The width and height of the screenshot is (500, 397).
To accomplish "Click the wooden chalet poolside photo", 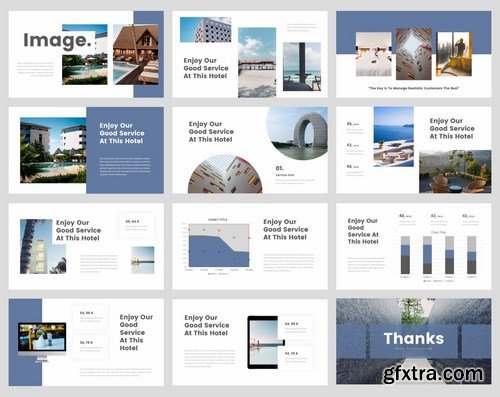I will pyautogui.click(x=136, y=54).
